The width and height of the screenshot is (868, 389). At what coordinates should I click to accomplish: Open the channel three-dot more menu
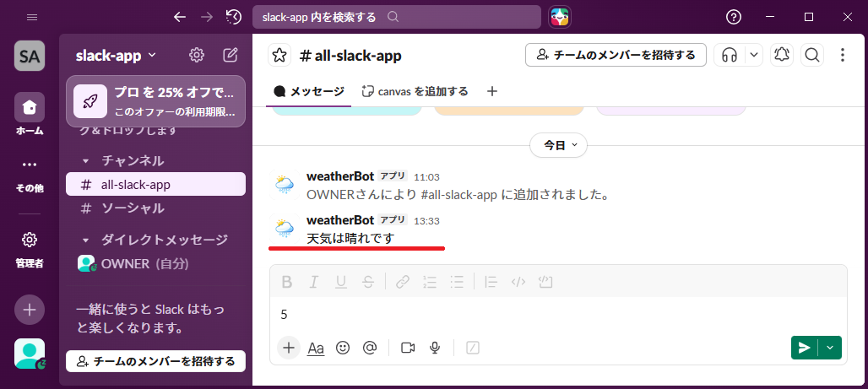coord(843,55)
